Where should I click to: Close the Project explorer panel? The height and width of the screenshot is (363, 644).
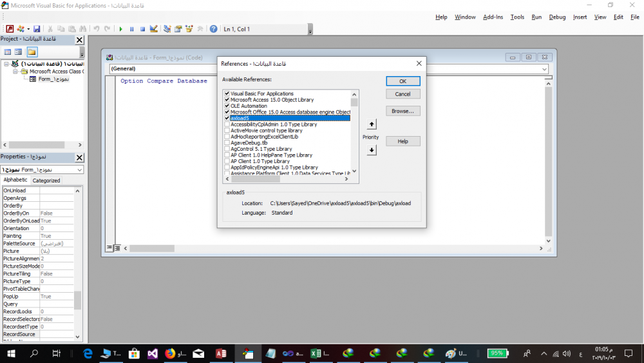coord(79,39)
